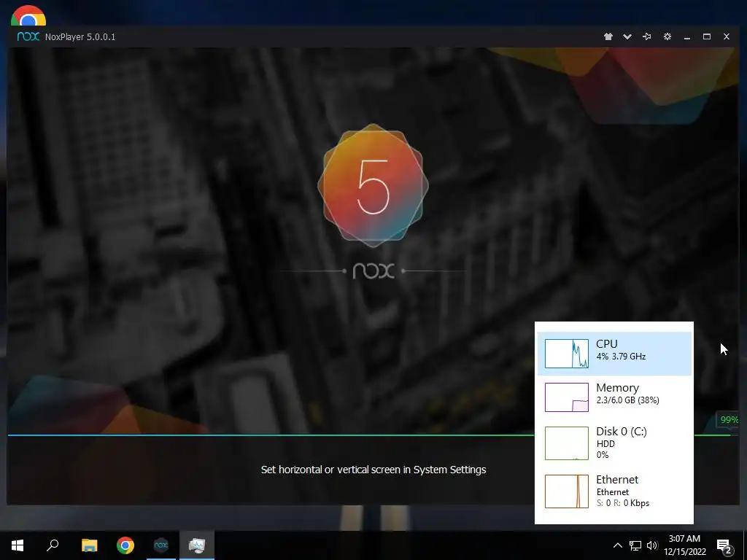This screenshot has height=560, width=747.
Task: Click the NoxPlayer pin window icon
Action: coord(647,36)
